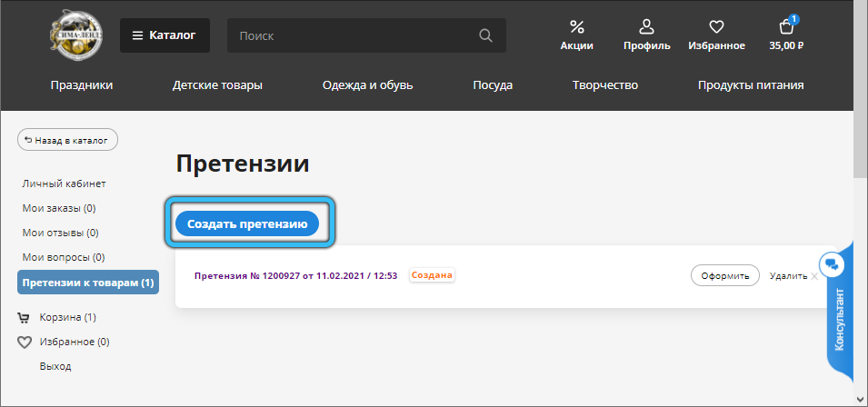Open the shopping cart icon in header
Viewport: 868px width, 407px height.
pos(786,27)
